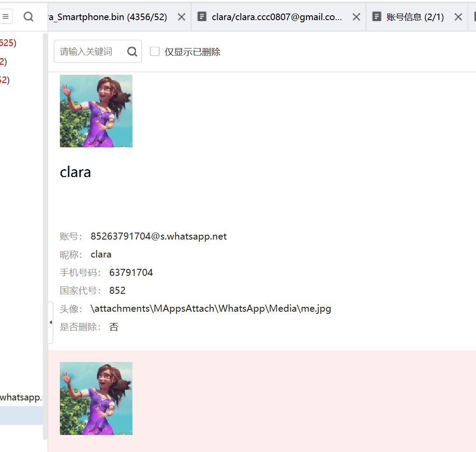Select phone number 63791704

coord(131,273)
